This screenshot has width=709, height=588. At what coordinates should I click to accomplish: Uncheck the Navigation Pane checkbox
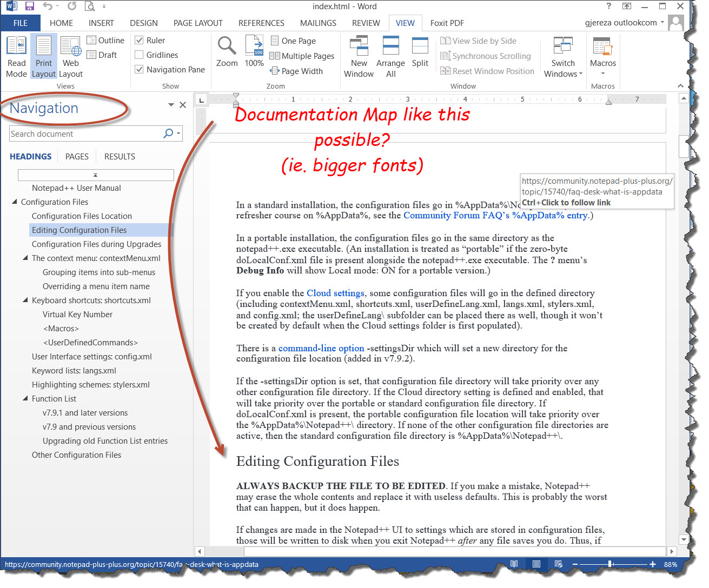[x=139, y=69]
